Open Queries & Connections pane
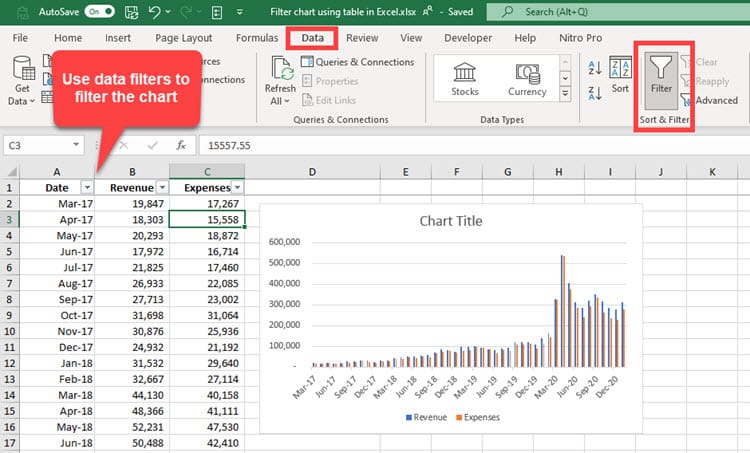 (x=357, y=62)
